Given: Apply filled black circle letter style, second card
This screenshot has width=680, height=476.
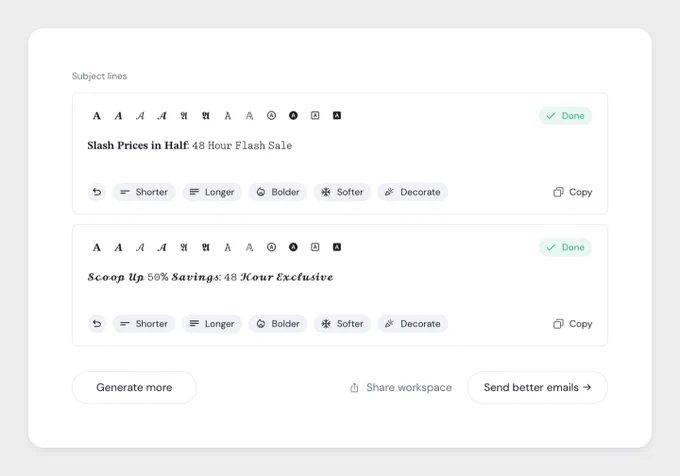Looking at the screenshot, I should click(x=293, y=247).
